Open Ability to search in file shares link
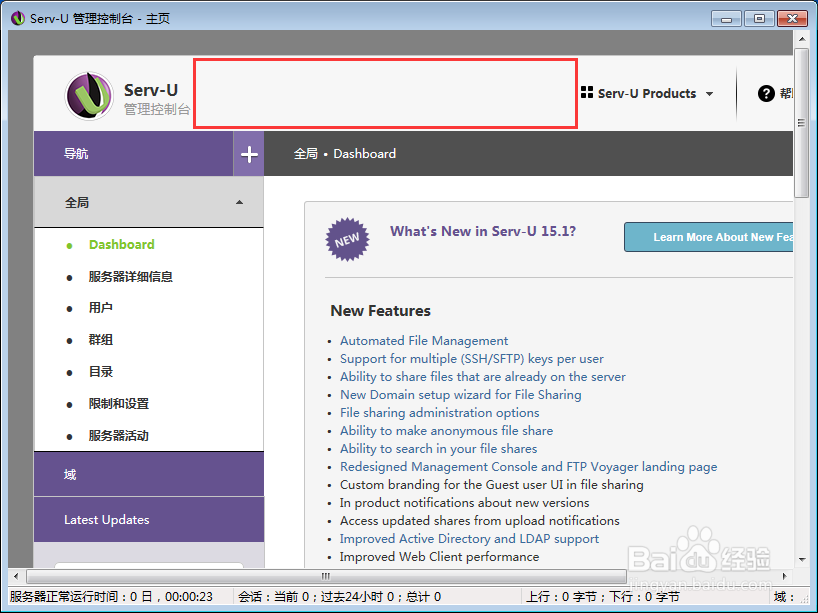The height and width of the screenshot is (613, 818). point(439,449)
